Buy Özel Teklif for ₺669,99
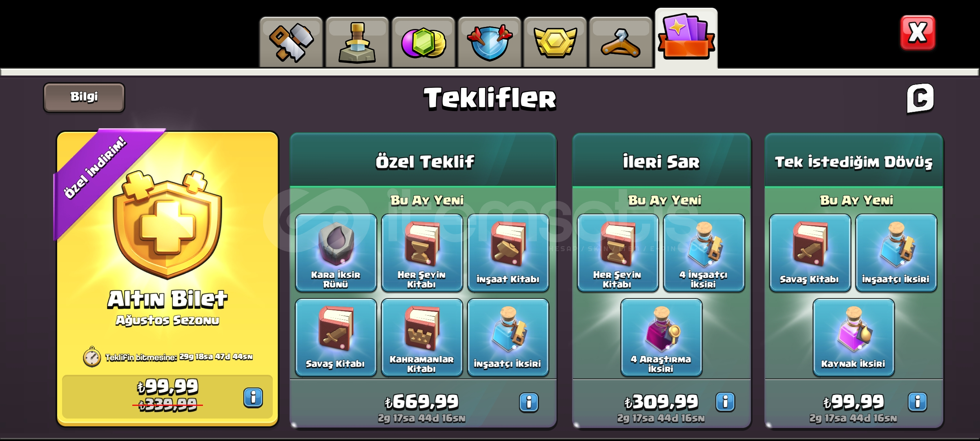 (422, 402)
